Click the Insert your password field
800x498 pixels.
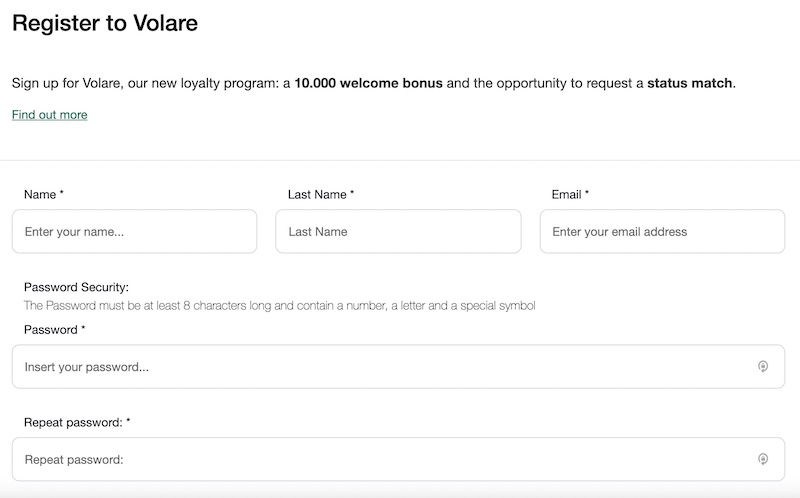[x=398, y=366]
